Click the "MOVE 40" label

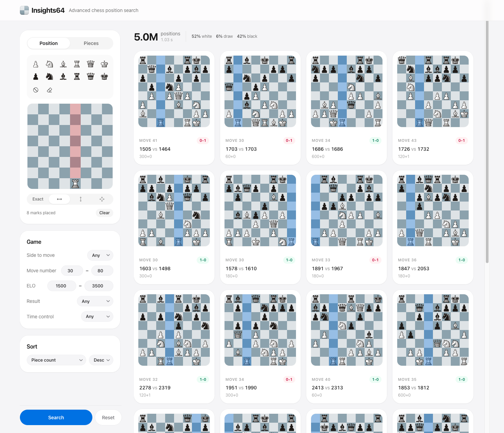pos(321,379)
